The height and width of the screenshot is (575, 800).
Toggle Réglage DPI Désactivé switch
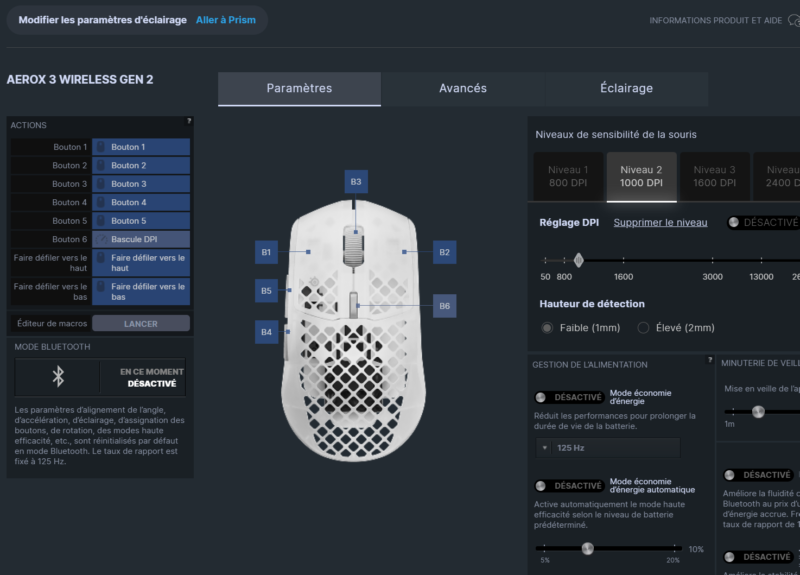tap(763, 222)
